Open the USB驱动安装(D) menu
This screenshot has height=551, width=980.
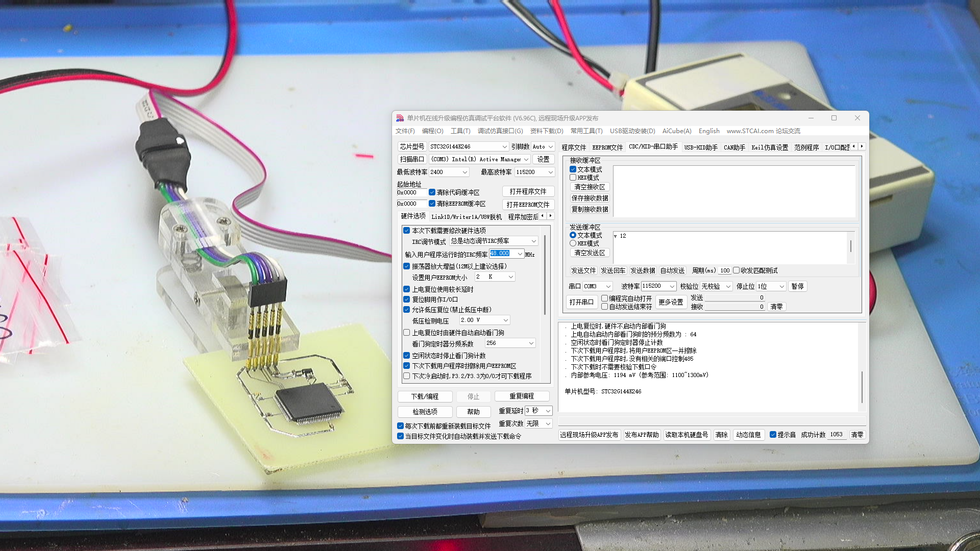632,131
